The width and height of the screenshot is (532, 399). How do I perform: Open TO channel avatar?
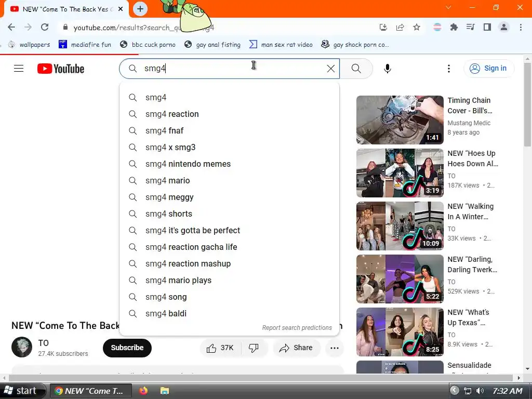[22, 347]
